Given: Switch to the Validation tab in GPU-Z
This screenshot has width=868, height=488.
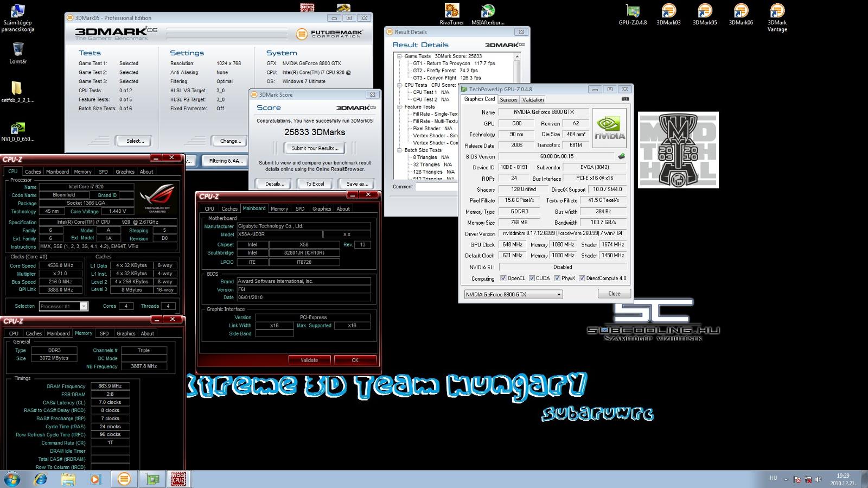Looking at the screenshot, I should 533,99.
